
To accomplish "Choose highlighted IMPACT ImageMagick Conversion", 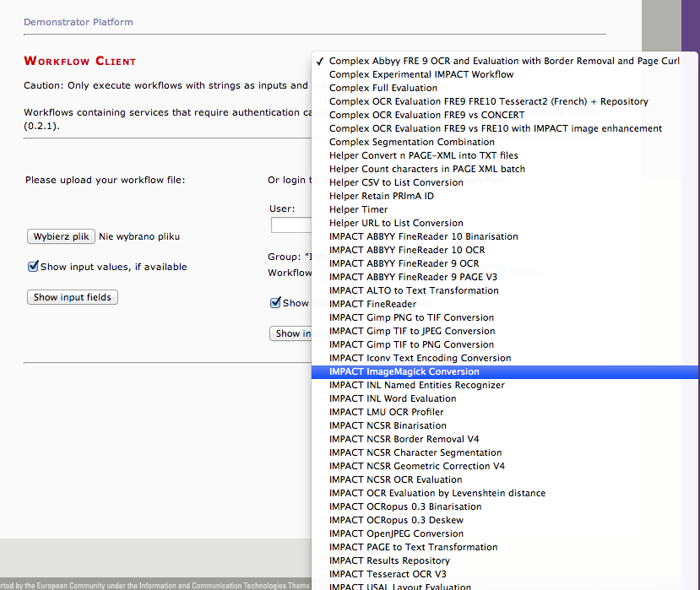I will (x=504, y=371).
